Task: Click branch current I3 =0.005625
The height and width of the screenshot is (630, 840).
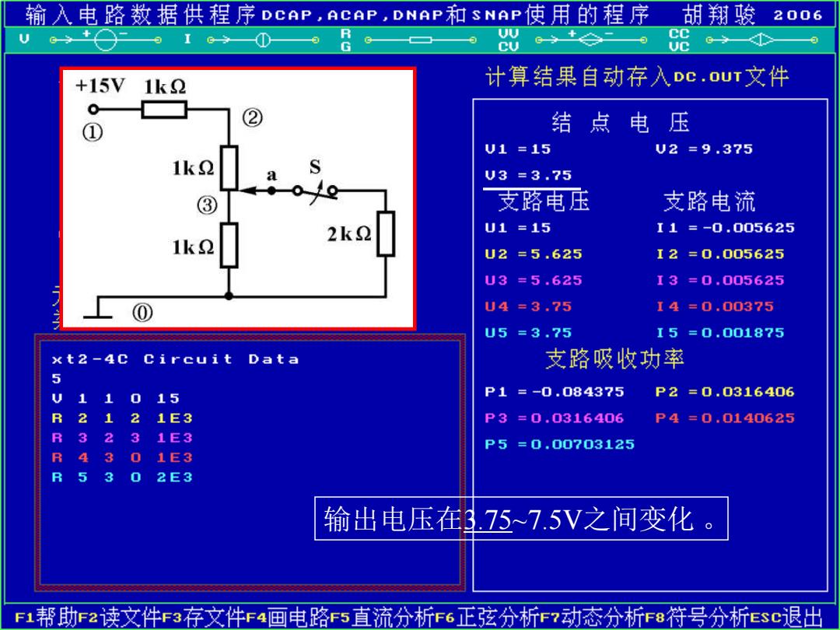Action: coord(720,280)
